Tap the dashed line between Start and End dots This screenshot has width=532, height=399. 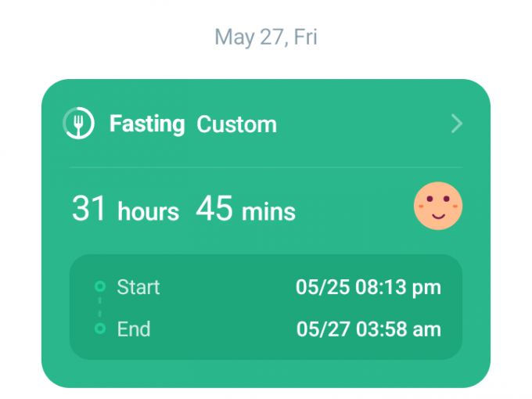click(x=99, y=307)
